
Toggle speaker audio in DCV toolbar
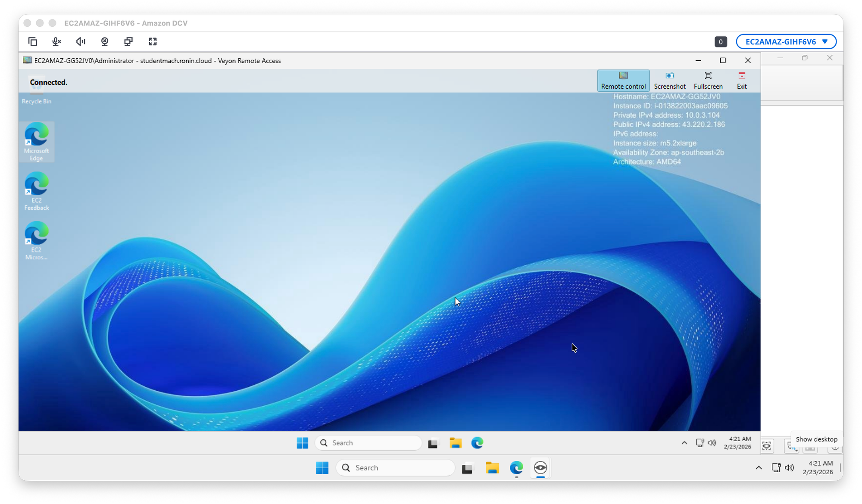(x=81, y=41)
